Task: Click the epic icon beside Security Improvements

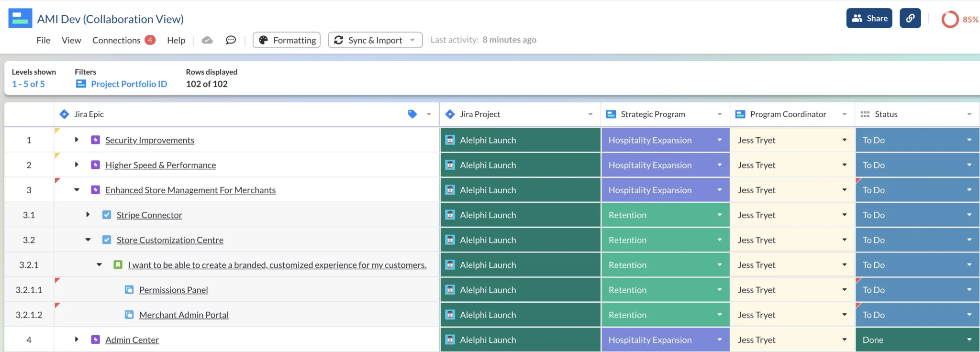Action: [95, 140]
